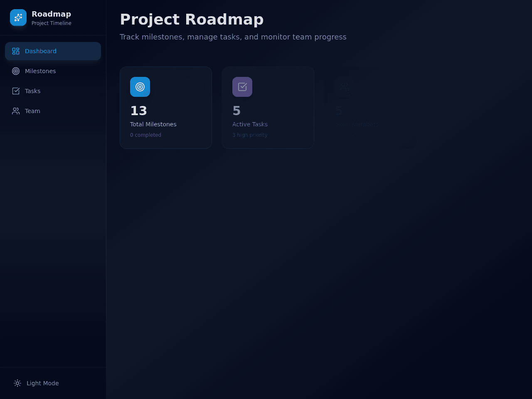The height and width of the screenshot is (399, 532).
Task: Click the Tasks checkbox icon in sidebar
Action: click(x=16, y=91)
